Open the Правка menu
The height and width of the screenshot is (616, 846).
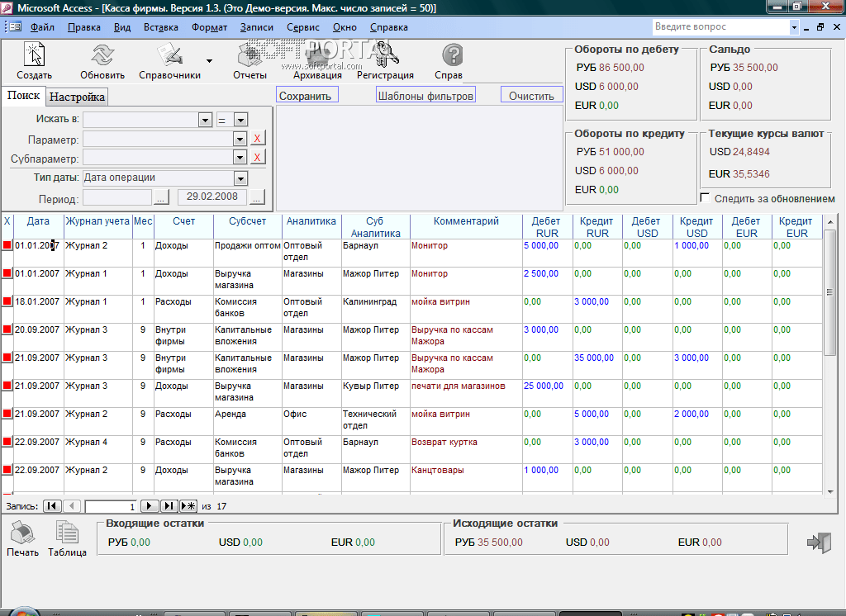[x=84, y=27]
